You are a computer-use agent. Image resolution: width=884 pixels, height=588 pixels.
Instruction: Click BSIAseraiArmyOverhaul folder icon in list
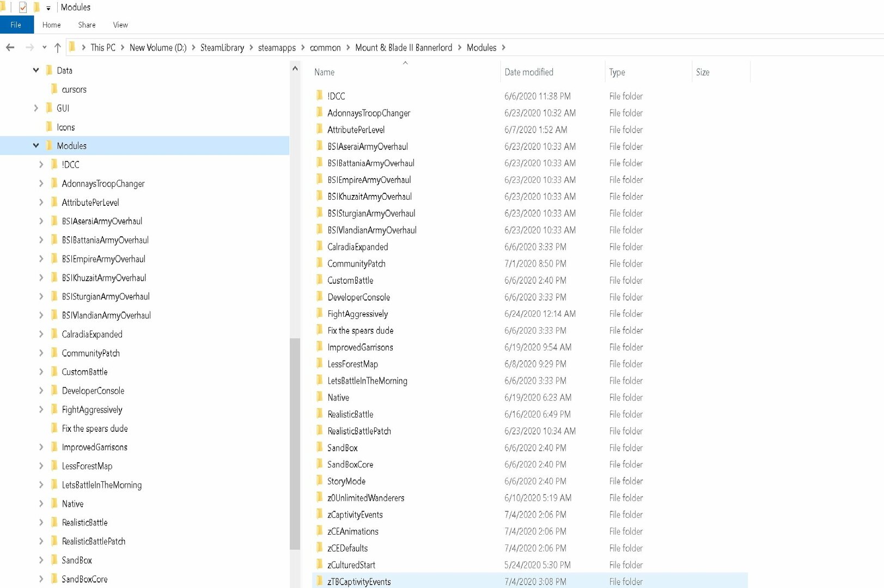[320, 146]
